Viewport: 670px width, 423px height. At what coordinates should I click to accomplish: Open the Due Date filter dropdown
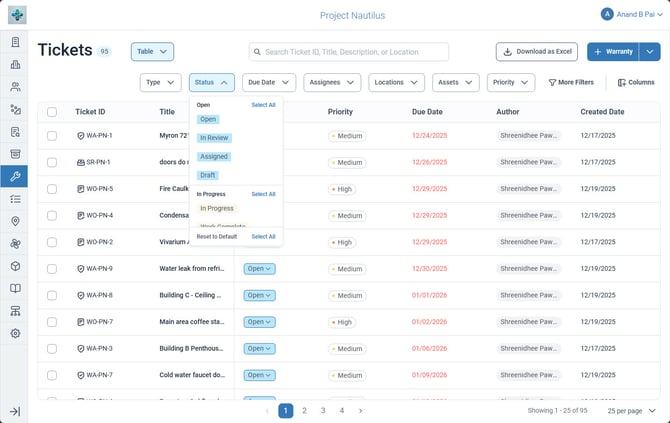pyautogui.click(x=269, y=82)
